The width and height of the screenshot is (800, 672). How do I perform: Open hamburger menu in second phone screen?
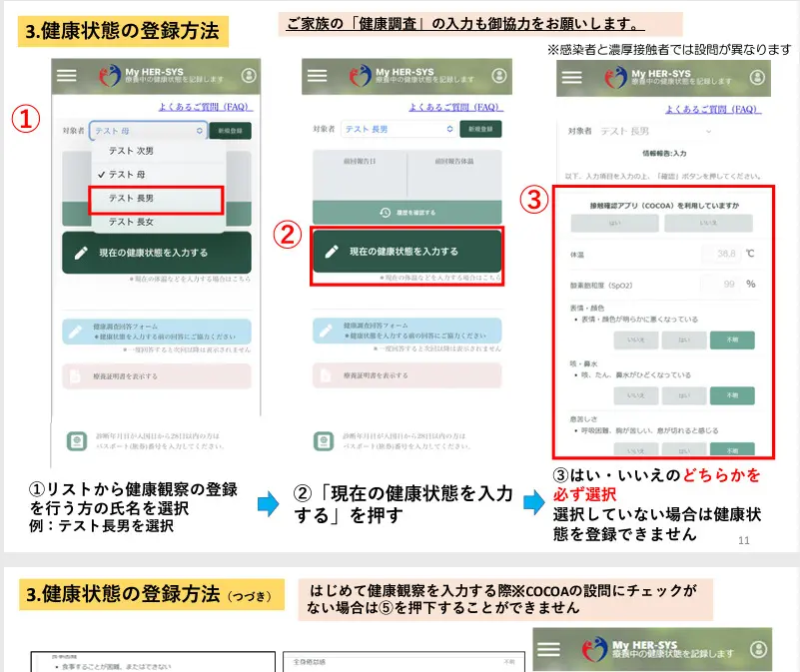[318, 75]
